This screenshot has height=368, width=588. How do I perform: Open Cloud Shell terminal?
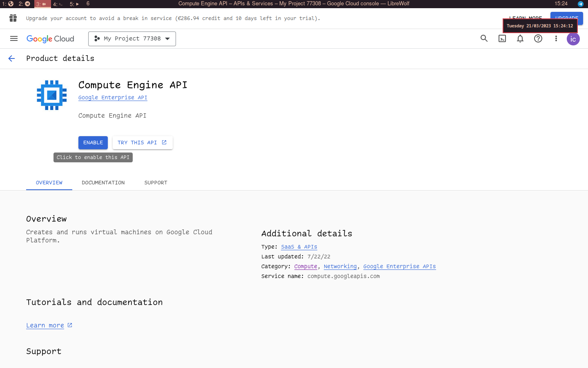(502, 38)
